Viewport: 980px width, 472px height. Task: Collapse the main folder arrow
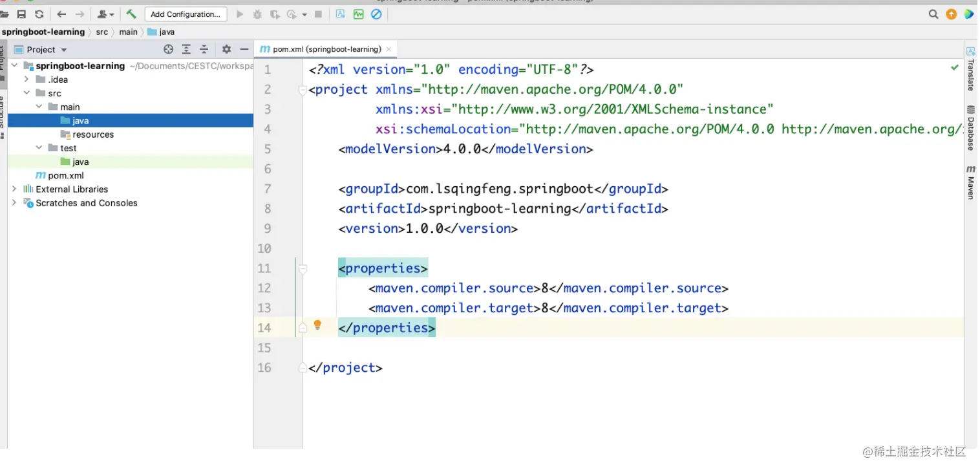(39, 107)
